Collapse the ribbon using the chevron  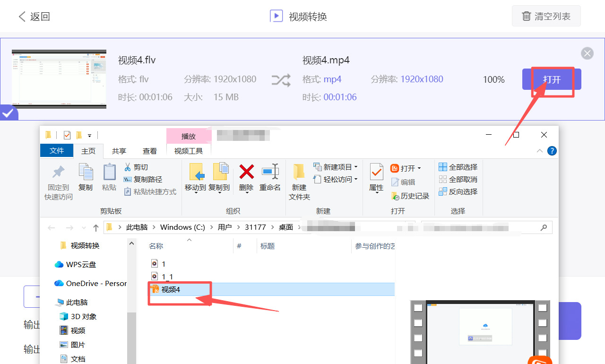[x=539, y=150]
